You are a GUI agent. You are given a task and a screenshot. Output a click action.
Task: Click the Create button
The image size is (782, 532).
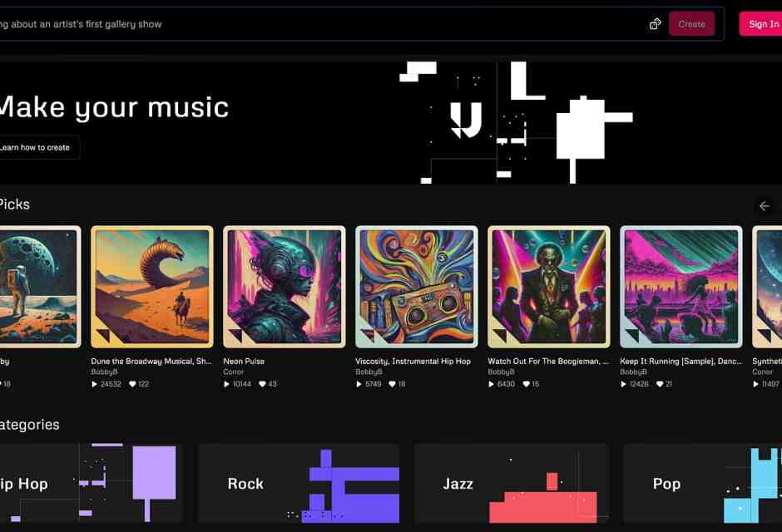pos(691,24)
